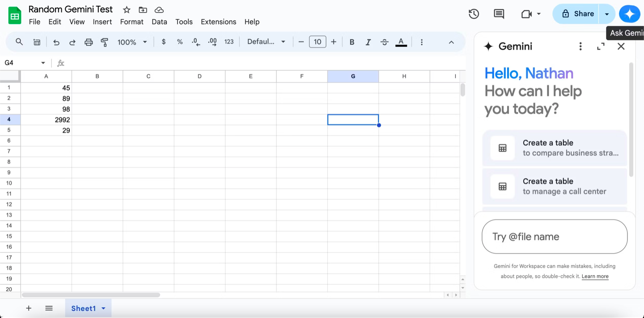
Task: Toggle italic text formatting
Action: tap(368, 42)
